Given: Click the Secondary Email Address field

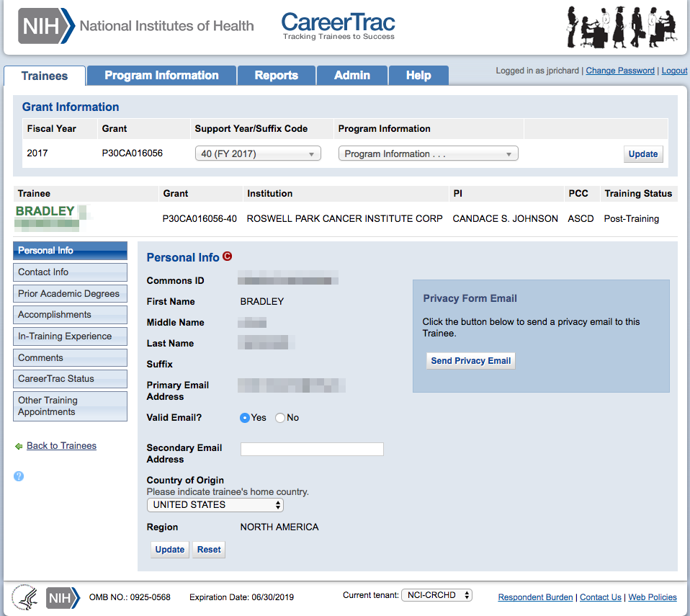Looking at the screenshot, I should pyautogui.click(x=312, y=449).
